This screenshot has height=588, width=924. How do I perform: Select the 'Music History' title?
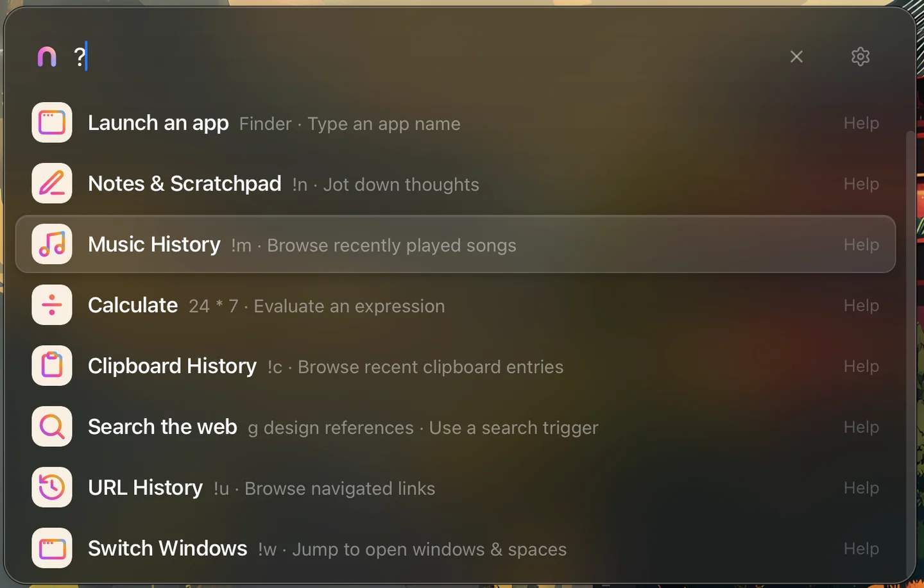coord(154,244)
